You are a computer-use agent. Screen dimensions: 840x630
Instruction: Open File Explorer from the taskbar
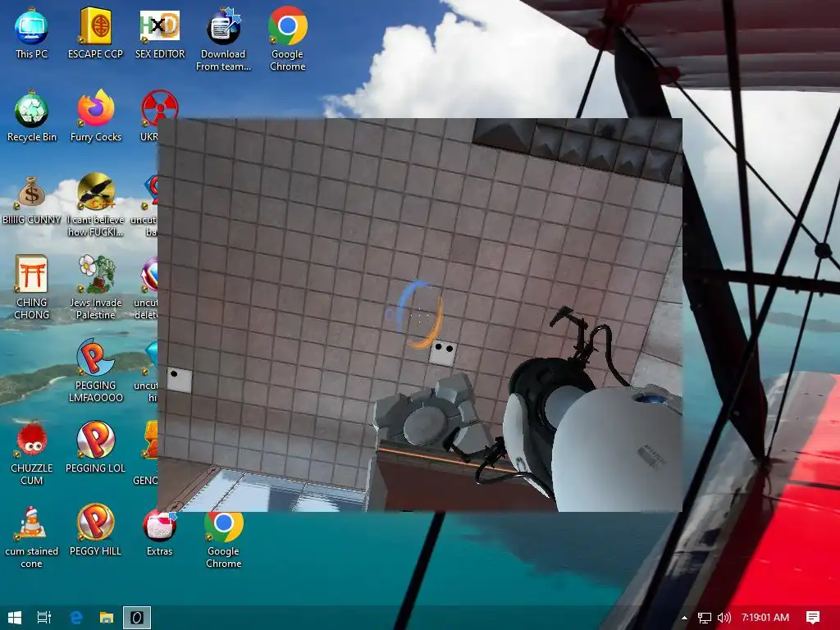[107, 618]
